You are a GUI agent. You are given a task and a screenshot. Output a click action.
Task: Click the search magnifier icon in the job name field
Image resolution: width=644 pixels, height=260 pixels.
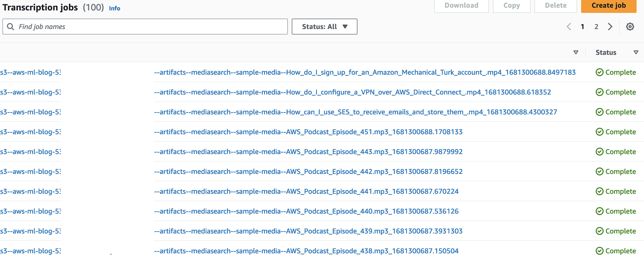[10, 27]
